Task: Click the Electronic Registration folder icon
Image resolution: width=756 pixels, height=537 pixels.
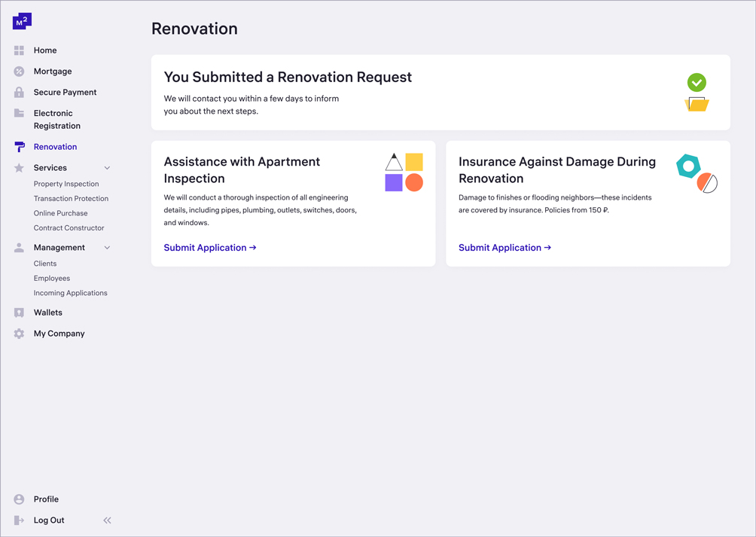Action: click(x=19, y=113)
